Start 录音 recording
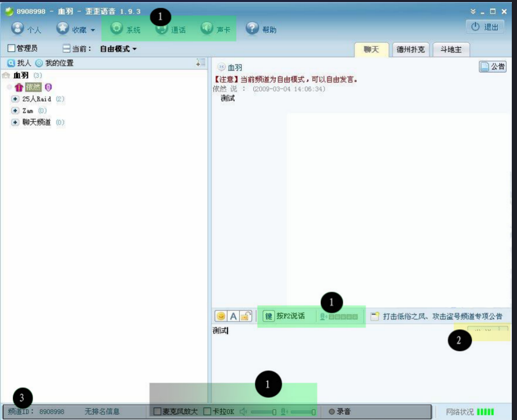This screenshot has height=420, width=517. [339, 411]
